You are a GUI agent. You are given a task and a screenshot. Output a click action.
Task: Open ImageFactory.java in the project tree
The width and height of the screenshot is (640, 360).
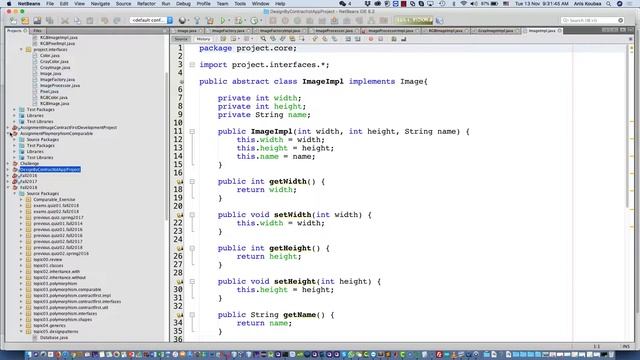click(x=58, y=80)
